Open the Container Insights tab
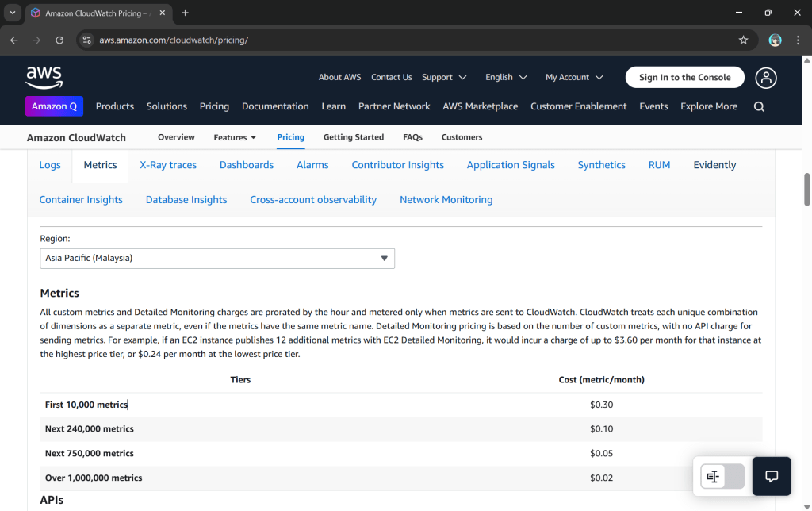This screenshot has width=812, height=511. pyautogui.click(x=81, y=200)
